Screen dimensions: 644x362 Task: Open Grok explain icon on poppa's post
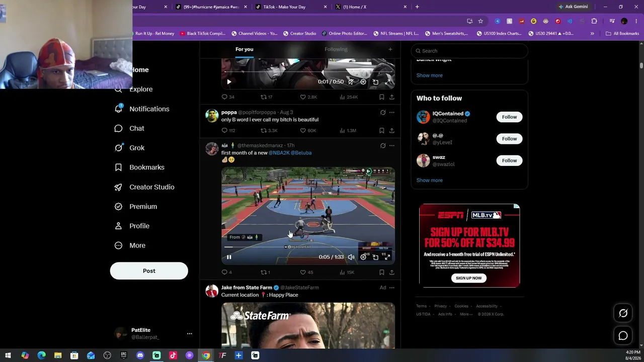pyautogui.click(x=383, y=112)
